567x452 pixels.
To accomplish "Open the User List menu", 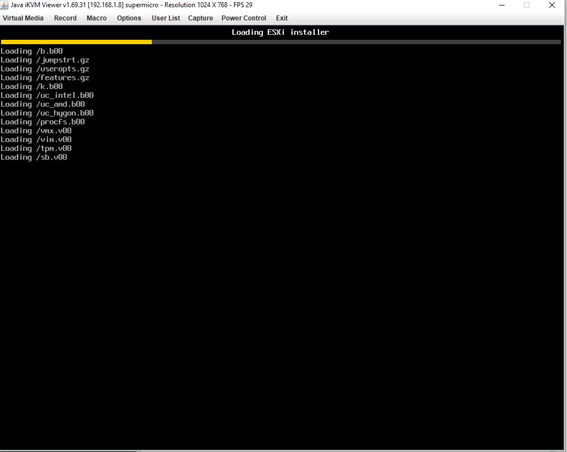I will [166, 18].
